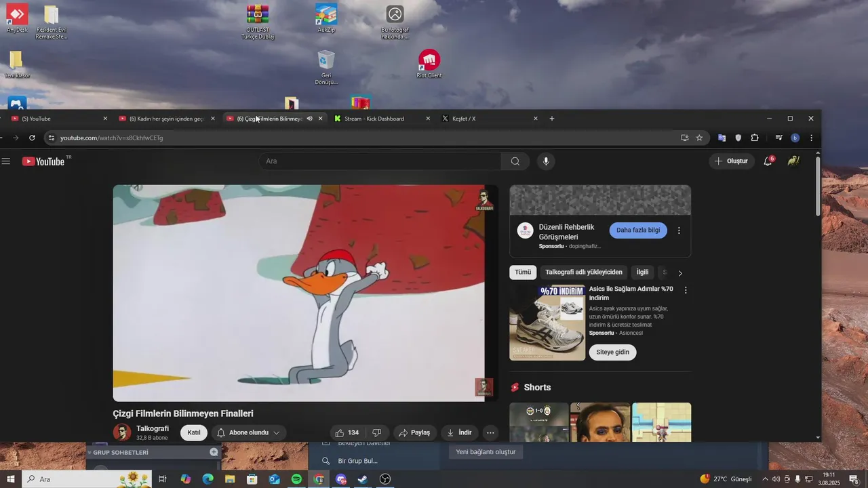Click the YouTube page vertical scrollbar
The image size is (868, 488).
818,186
